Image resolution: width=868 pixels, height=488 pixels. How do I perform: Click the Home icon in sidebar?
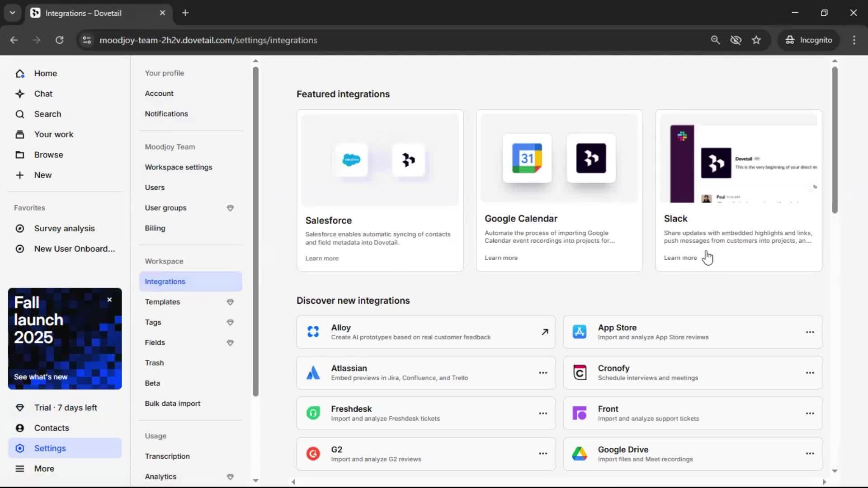[x=20, y=73]
